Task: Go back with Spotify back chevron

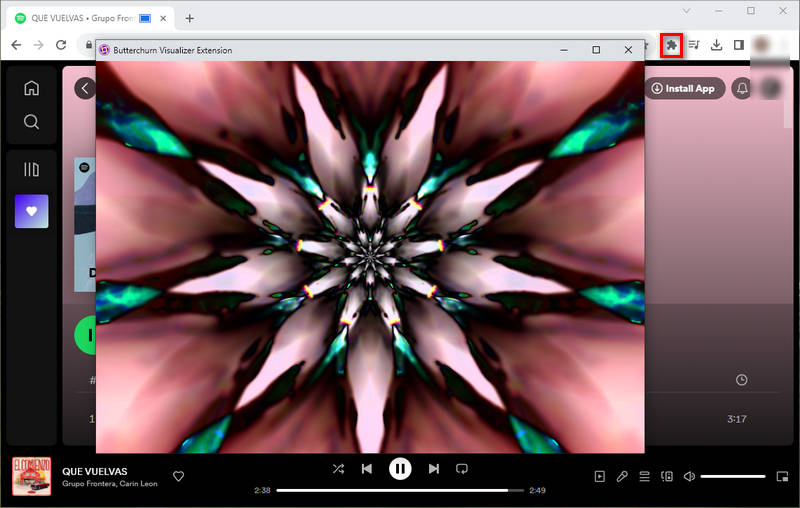Action: (x=85, y=89)
